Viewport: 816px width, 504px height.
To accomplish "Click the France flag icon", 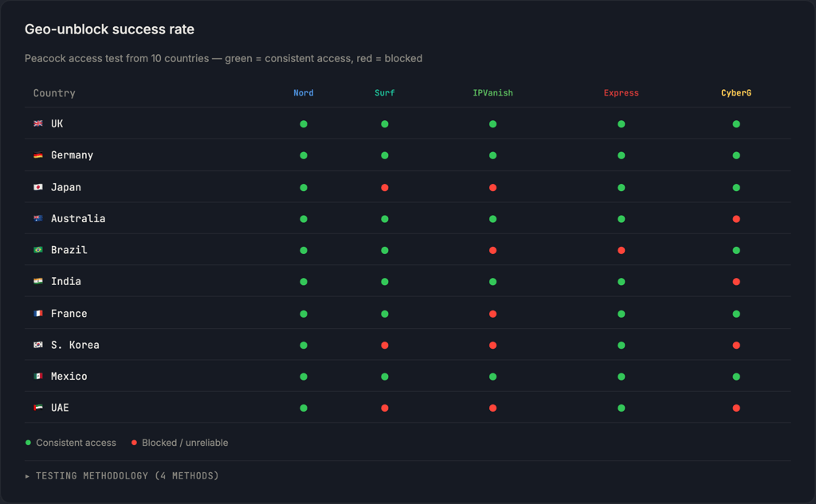I will click(x=38, y=313).
